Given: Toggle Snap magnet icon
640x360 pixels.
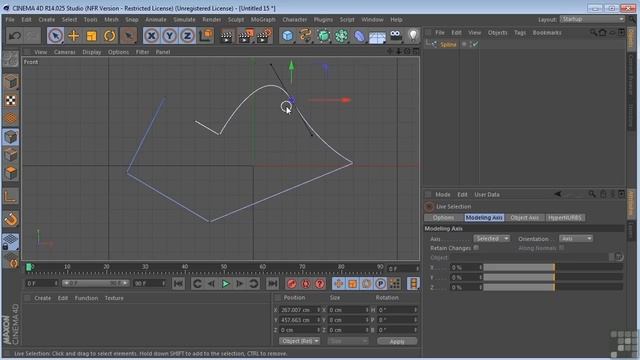Looking at the screenshot, I should pyautogui.click(x=11, y=220).
